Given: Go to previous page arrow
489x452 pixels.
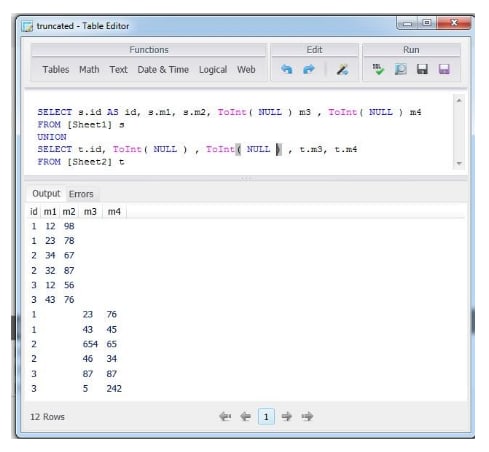Looking at the screenshot, I should coord(246,416).
